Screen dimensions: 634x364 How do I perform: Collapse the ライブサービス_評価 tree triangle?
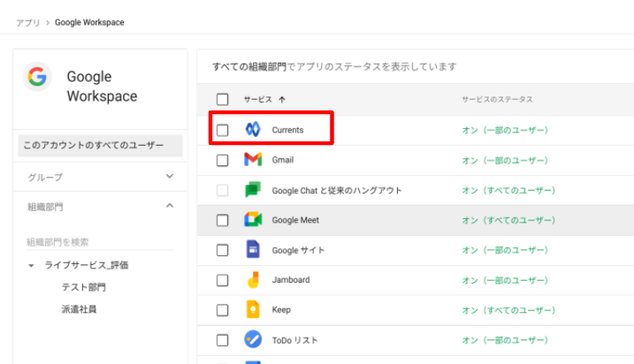click(31, 266)
